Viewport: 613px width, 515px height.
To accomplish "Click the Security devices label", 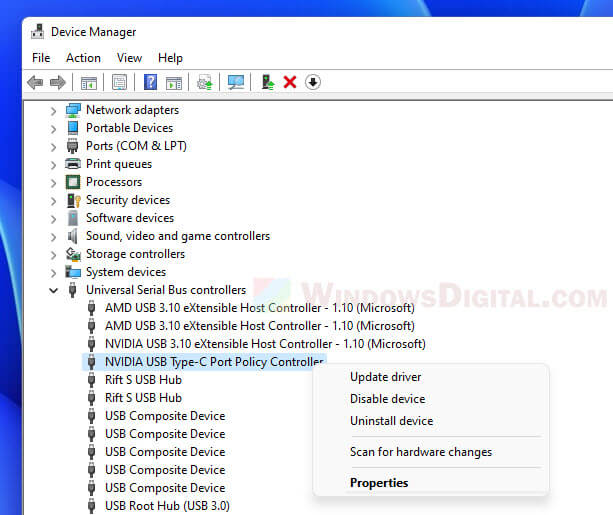I will point(128,200).
